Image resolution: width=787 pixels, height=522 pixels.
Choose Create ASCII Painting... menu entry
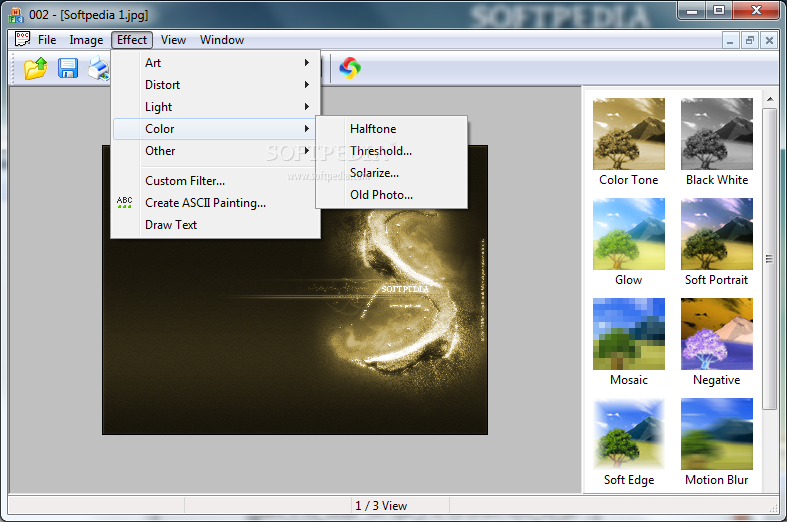(x=216, y=203)
